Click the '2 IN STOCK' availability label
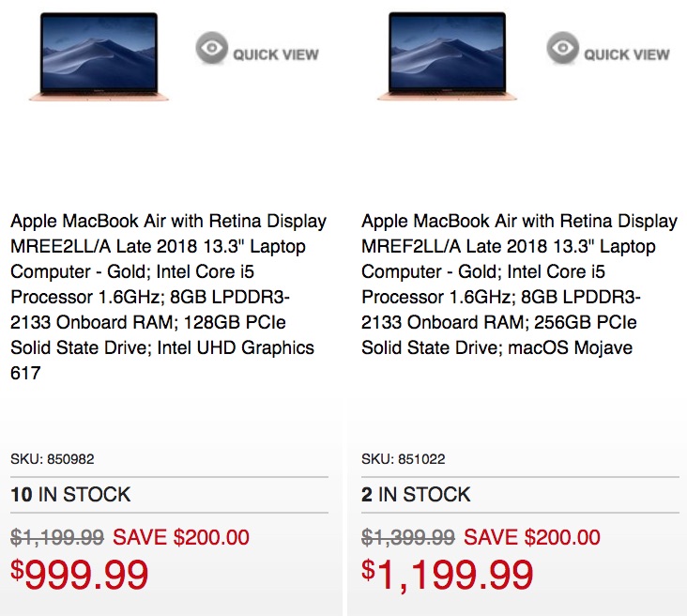 click(x=416, y=495)
